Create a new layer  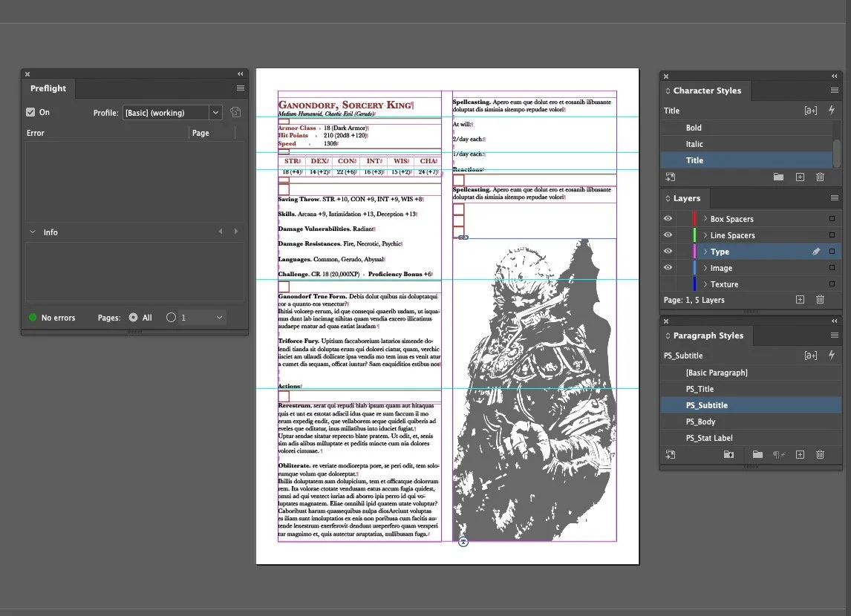point(800,299)
